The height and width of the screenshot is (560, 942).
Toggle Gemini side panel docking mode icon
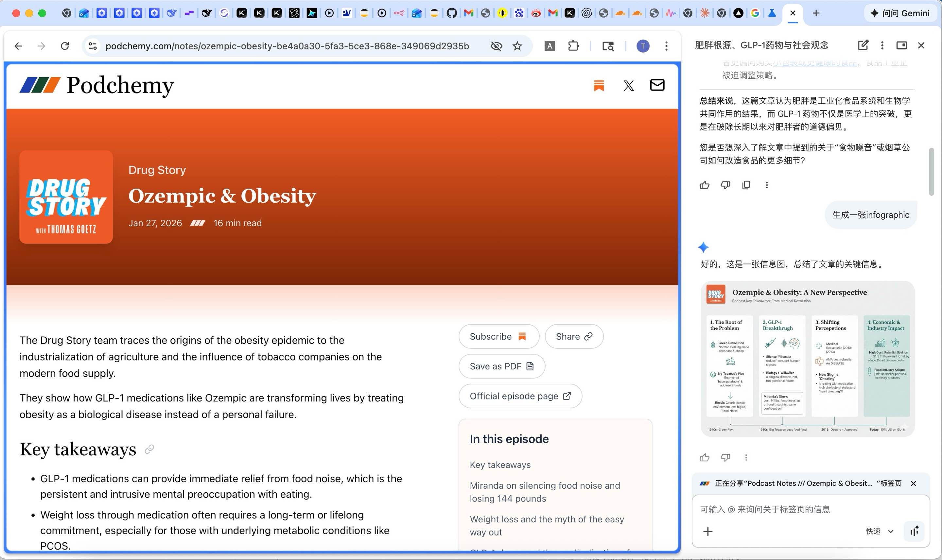[901, 45]
